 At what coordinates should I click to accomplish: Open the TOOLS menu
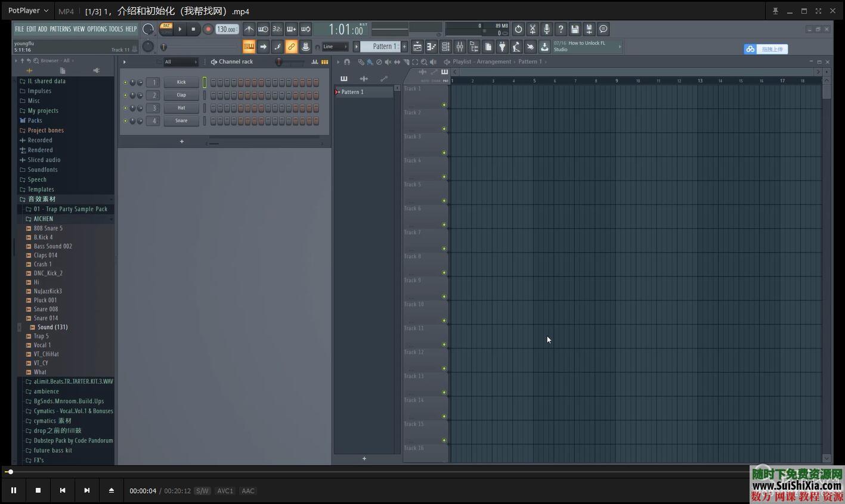pos(116,29)
